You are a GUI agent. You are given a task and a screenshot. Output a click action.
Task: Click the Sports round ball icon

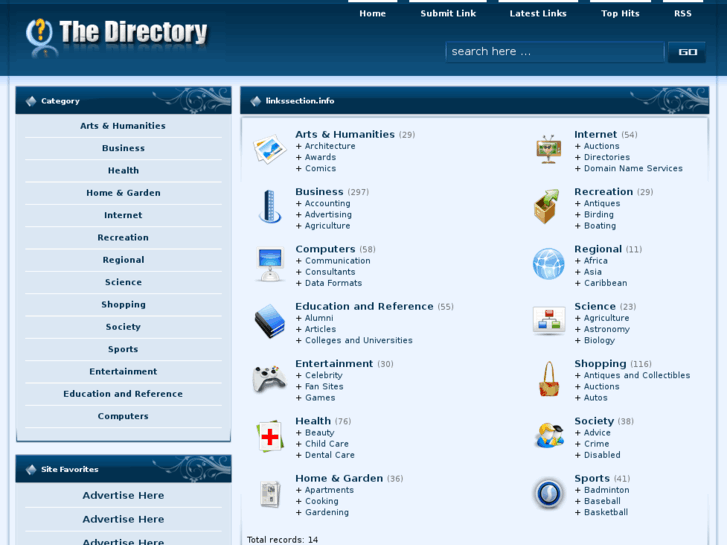click(x=548, y=494)
